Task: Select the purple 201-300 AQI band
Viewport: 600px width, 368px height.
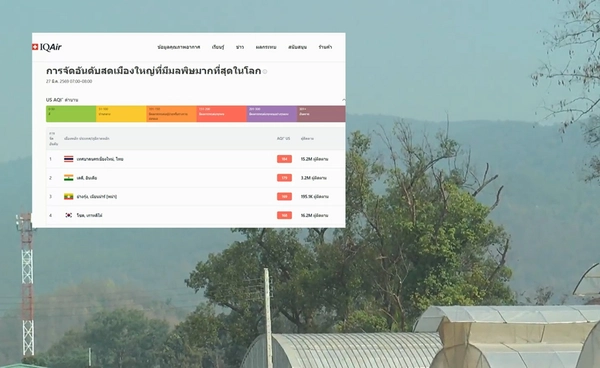Action: tap(272, 114)
